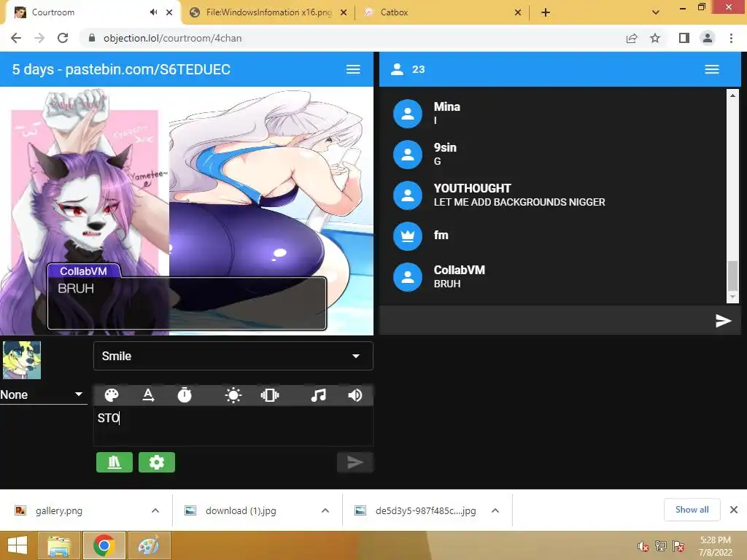
Task: Close the downloads bar
Action: (734, 510)
